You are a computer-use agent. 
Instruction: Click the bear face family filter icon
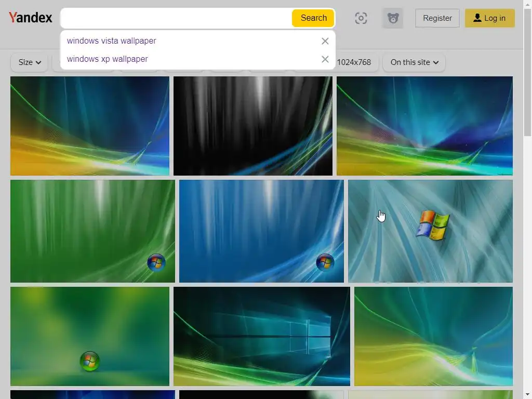coord(393,18)
